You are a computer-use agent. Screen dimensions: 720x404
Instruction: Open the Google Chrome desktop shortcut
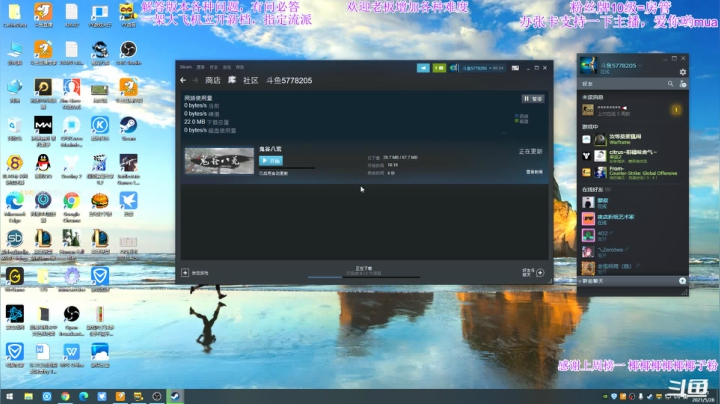72,207
